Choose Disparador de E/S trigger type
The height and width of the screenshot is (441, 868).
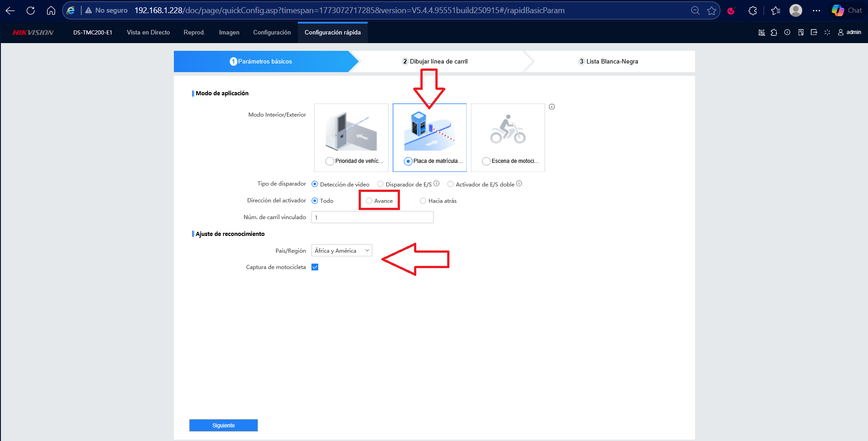(x=380, y=184)
